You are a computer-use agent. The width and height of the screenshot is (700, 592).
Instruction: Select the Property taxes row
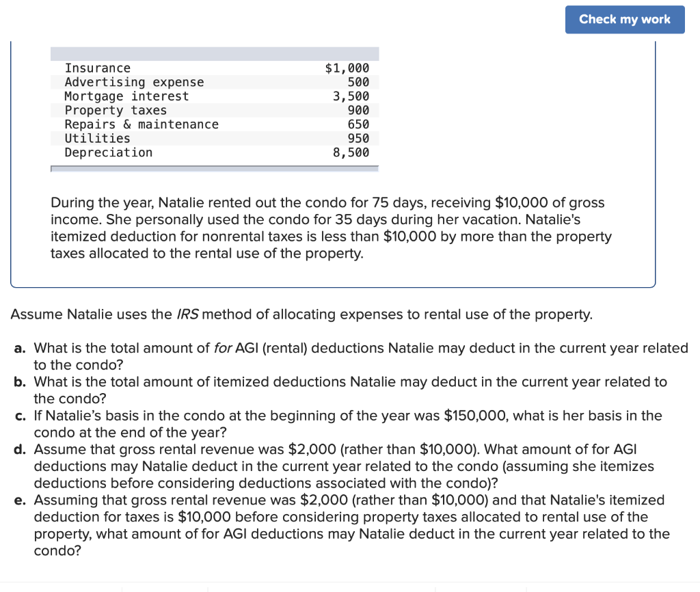pos(205,110)
